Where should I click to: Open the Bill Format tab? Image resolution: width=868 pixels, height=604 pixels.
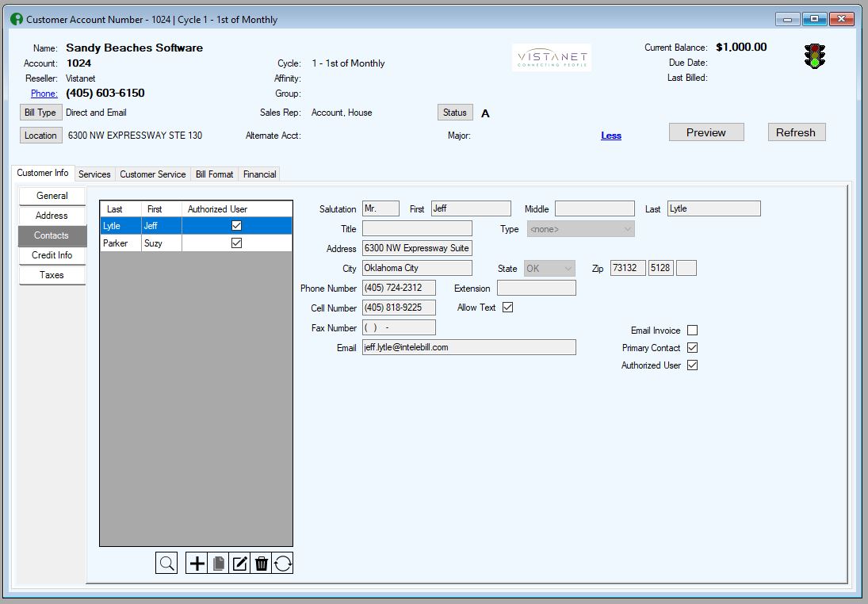tap(215, 174)
